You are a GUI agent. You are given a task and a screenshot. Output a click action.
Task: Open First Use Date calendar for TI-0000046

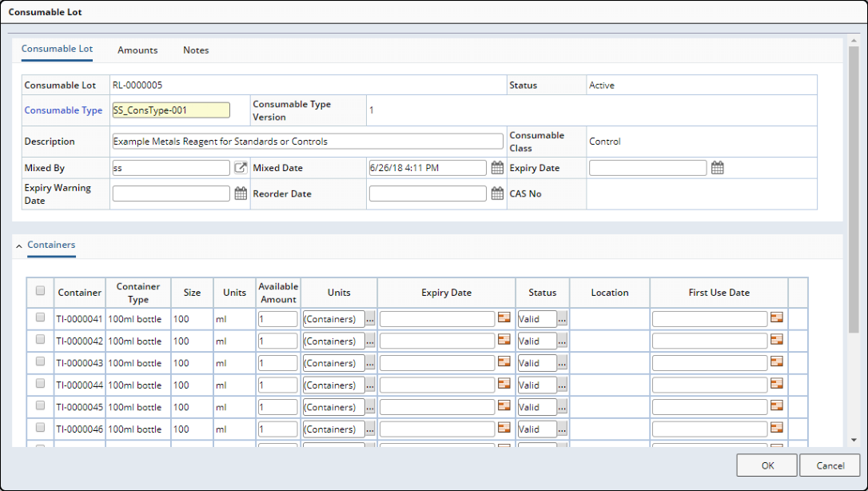(778, 428)
